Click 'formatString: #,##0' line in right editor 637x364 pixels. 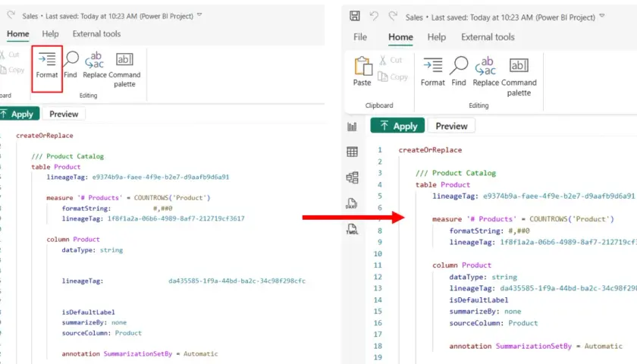[x=490, y=231]
